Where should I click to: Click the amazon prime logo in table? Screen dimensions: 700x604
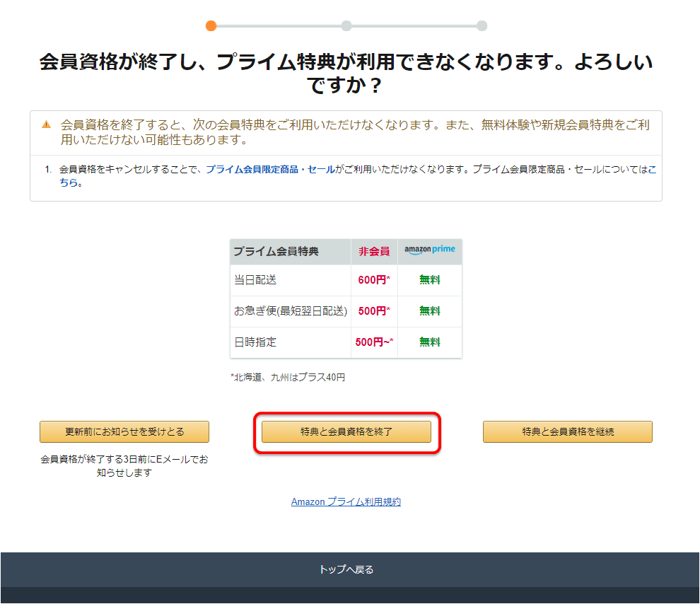tap(429, 250)
